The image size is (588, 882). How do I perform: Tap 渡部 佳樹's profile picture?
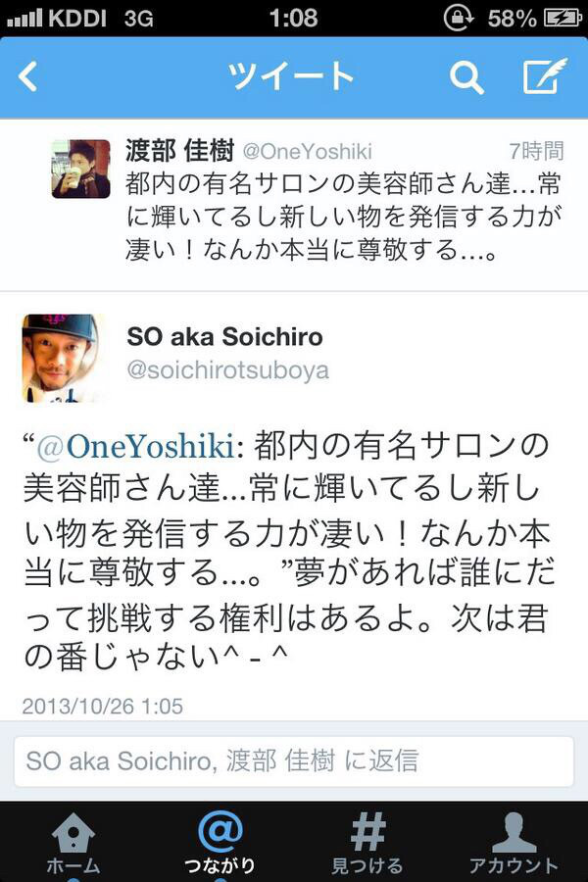(x=81, y=169)
